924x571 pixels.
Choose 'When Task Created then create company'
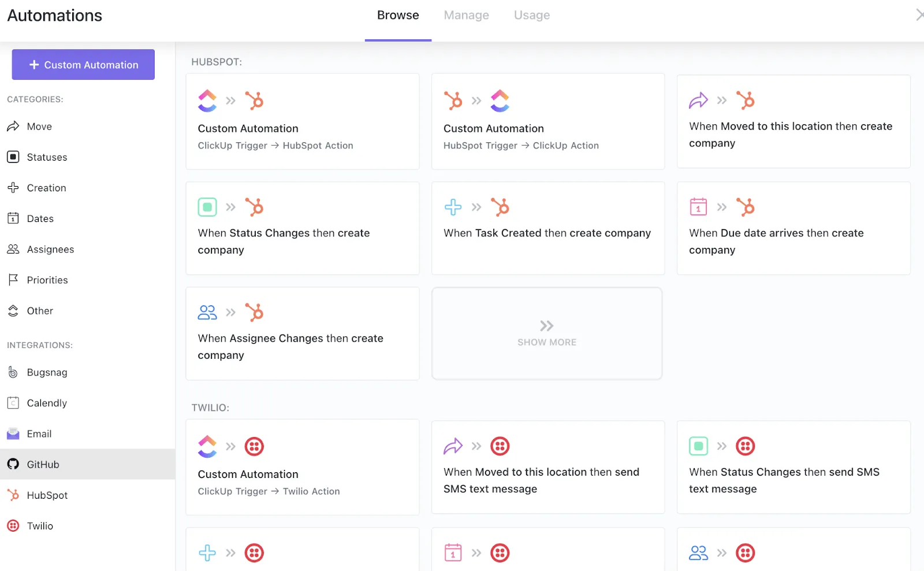[548, 228]
